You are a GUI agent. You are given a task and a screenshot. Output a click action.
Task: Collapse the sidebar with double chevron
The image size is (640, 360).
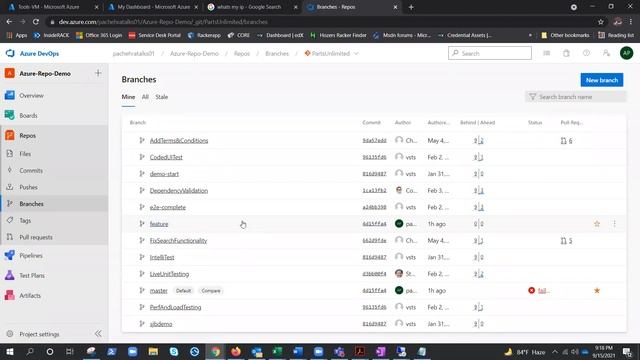[98, 334]
